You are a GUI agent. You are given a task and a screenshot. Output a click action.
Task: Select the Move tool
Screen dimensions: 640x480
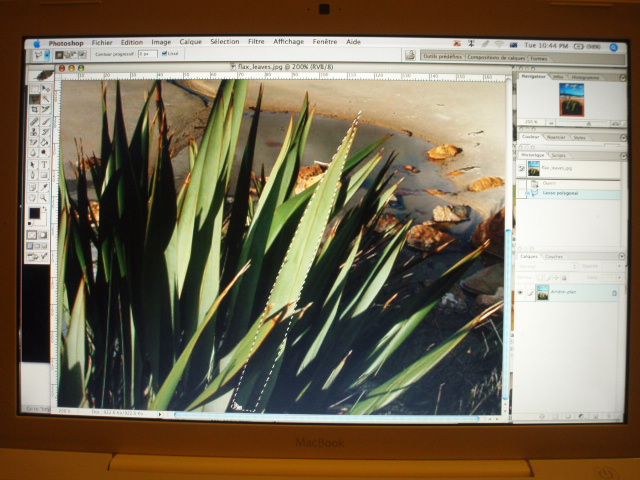(45, 89)
